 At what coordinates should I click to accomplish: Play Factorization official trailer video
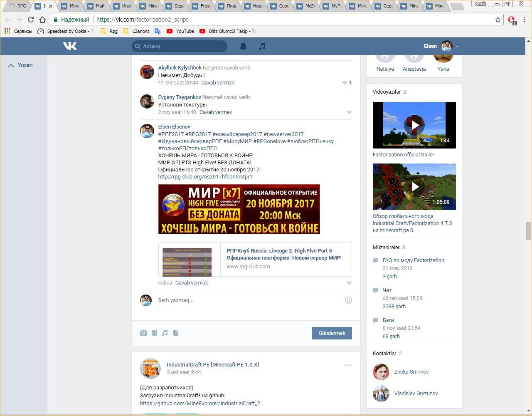[x=414, y=125]
